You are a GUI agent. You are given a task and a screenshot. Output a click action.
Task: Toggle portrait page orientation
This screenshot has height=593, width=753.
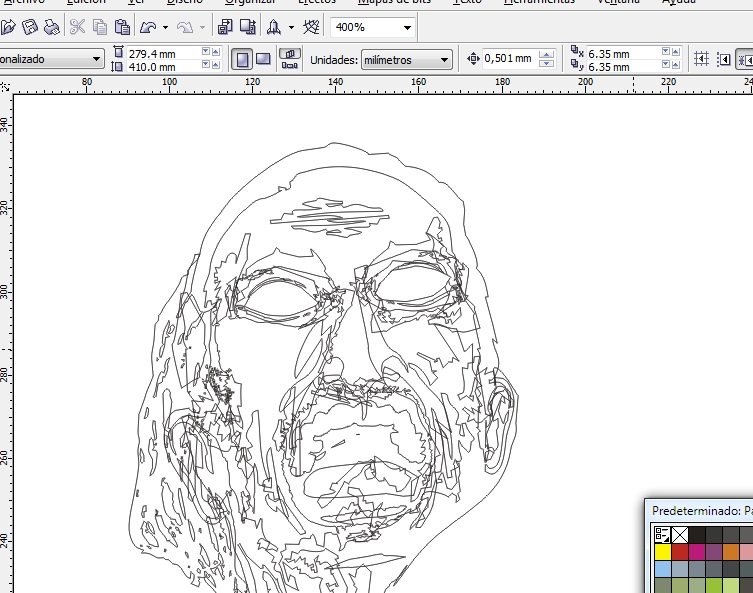point(242,60)
